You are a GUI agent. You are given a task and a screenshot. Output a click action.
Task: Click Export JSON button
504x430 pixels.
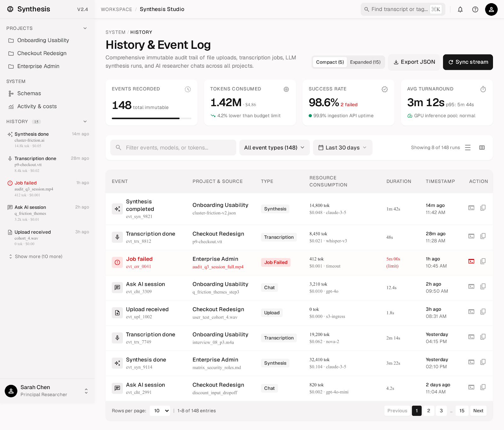(414, 62)
